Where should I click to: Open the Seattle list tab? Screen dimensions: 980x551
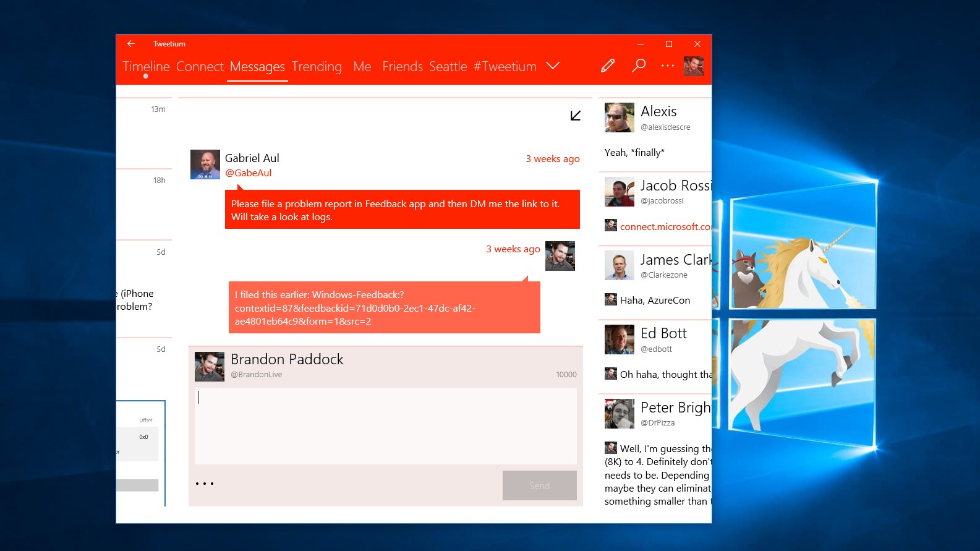tap(448, 67)
